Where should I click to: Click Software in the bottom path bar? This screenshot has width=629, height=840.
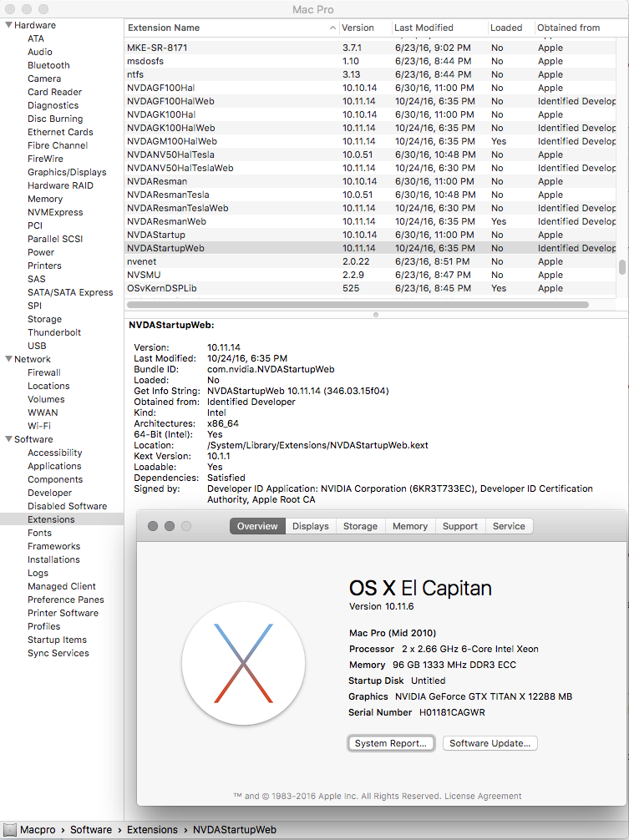(91, 830)
